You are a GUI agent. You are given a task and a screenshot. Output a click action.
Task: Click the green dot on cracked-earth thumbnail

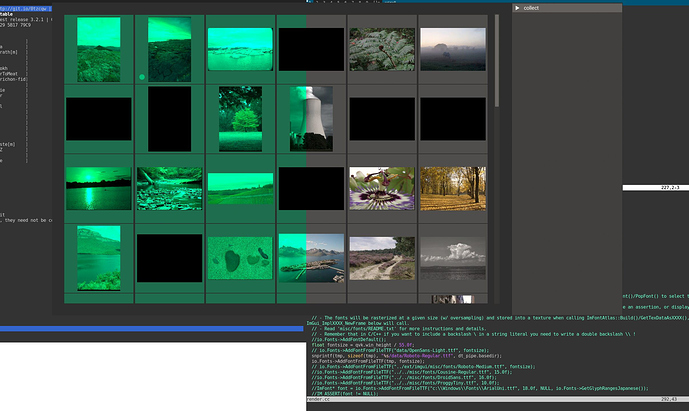(143, 76)
